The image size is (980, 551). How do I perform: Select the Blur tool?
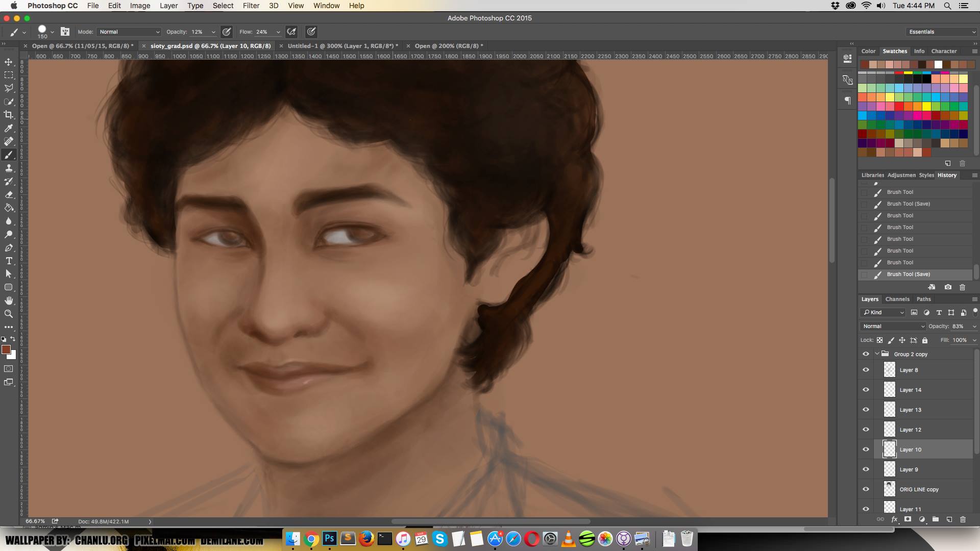coord(9,221)
